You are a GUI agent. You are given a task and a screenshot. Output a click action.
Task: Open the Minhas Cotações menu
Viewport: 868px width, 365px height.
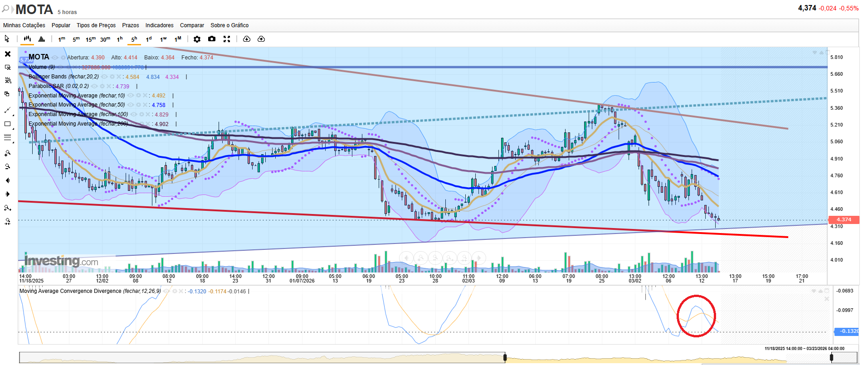tap(24, 25)
